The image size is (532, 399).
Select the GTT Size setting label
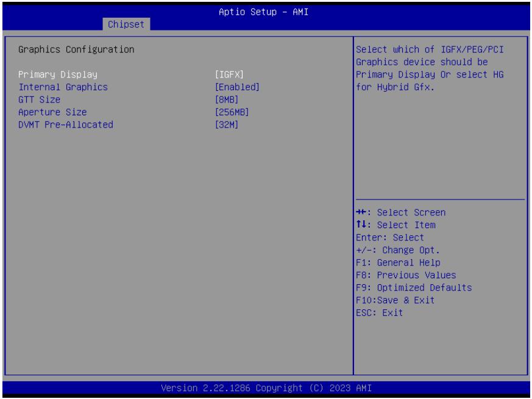pyautogui.click(x=40, y=99)
